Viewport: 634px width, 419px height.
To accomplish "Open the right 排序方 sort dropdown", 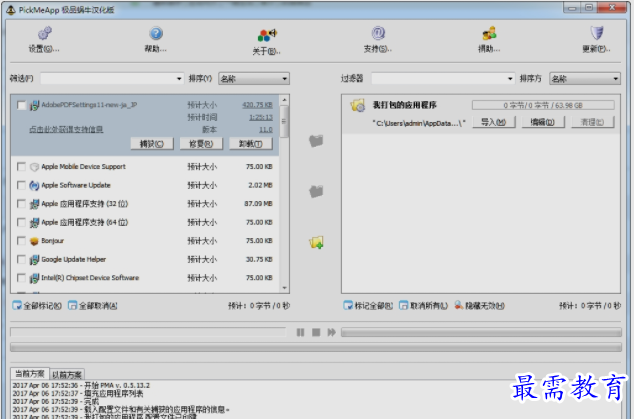I will (x=585, y=78).
